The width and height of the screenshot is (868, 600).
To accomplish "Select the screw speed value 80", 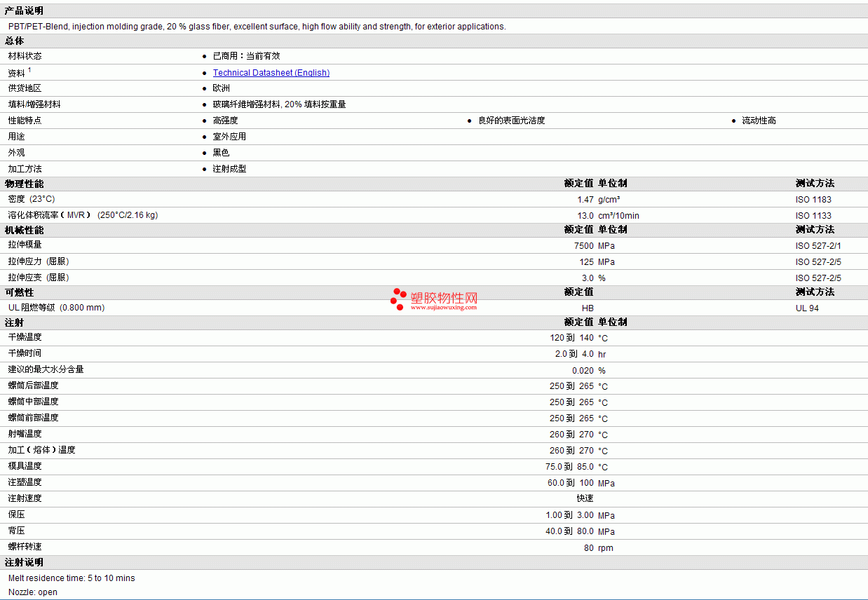I will pyautogui.click(x=589, y=548).
